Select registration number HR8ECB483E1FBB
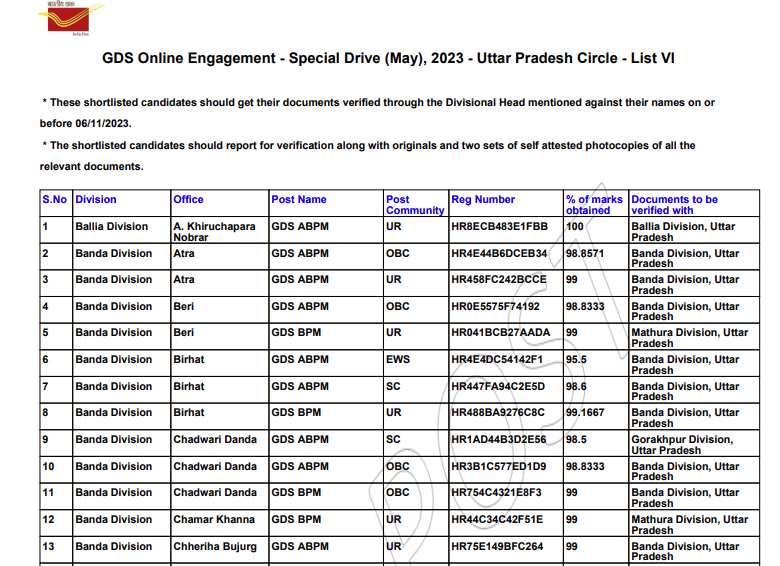The height and width of the screenshot is (566, 780). click(500, 226)
